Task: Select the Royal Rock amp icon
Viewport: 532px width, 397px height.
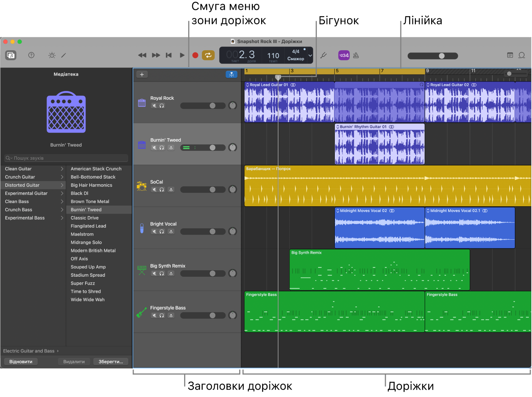Action: (x=142, y=103)
